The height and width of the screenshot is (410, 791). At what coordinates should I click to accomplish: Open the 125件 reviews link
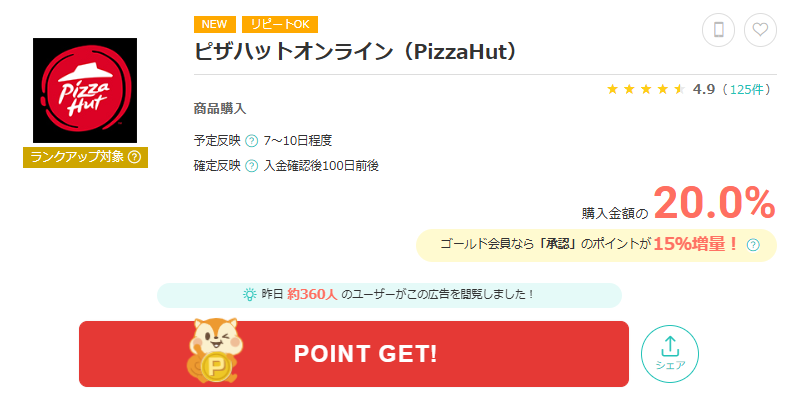pyautogui.click(x=747, y=90)
